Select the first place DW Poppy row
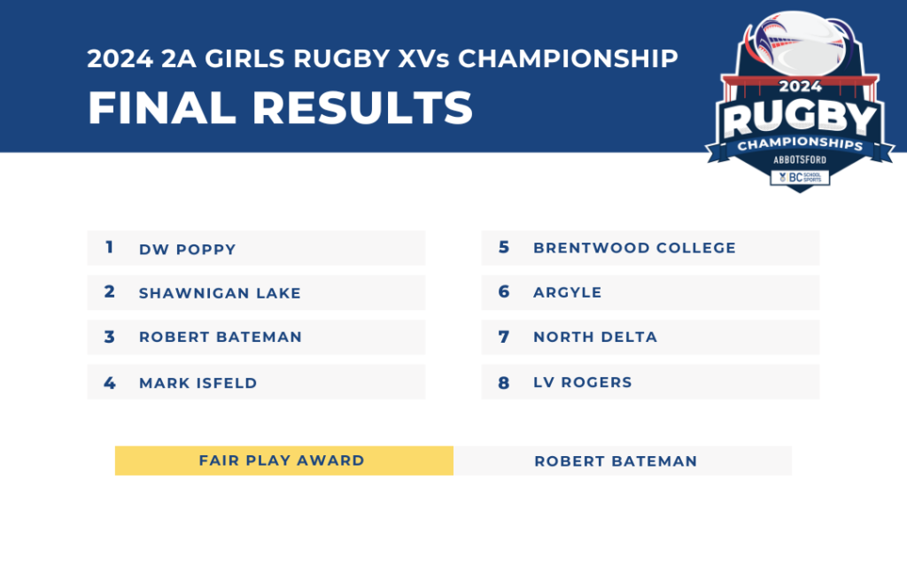This screenshot has width=907, height=588. tap(256, 248)
